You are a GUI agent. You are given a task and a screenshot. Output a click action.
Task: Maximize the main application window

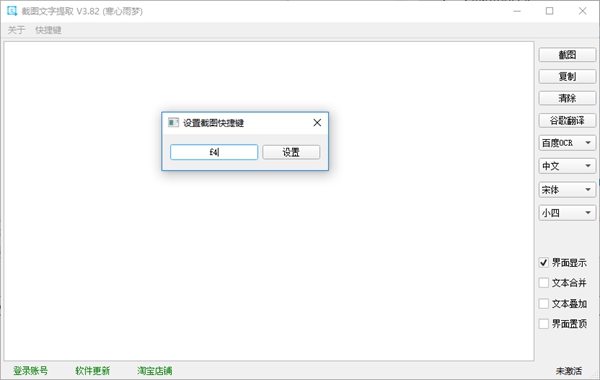click(x=549, y=11)
